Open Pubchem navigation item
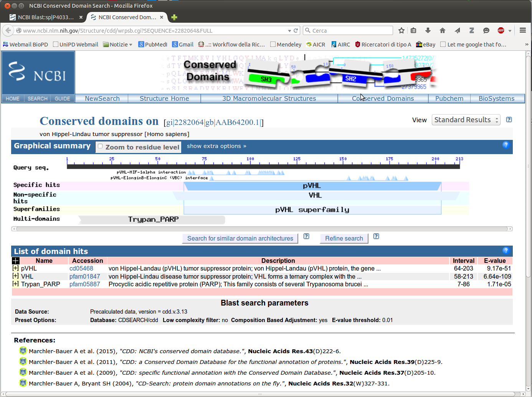This screenshot has height=397, width=532. click(449, 98)
